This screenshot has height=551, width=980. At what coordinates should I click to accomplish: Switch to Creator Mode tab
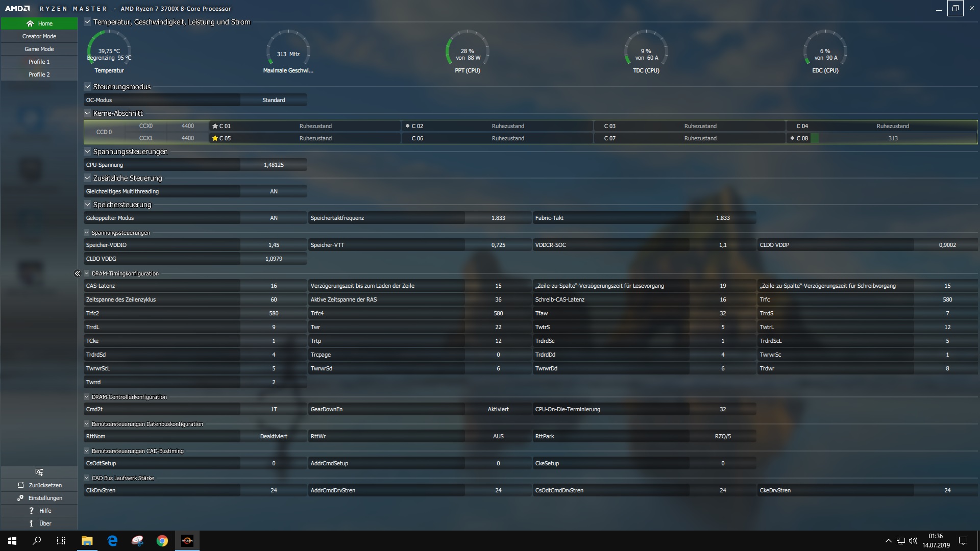pyautogui.click(x=39, y=36)
